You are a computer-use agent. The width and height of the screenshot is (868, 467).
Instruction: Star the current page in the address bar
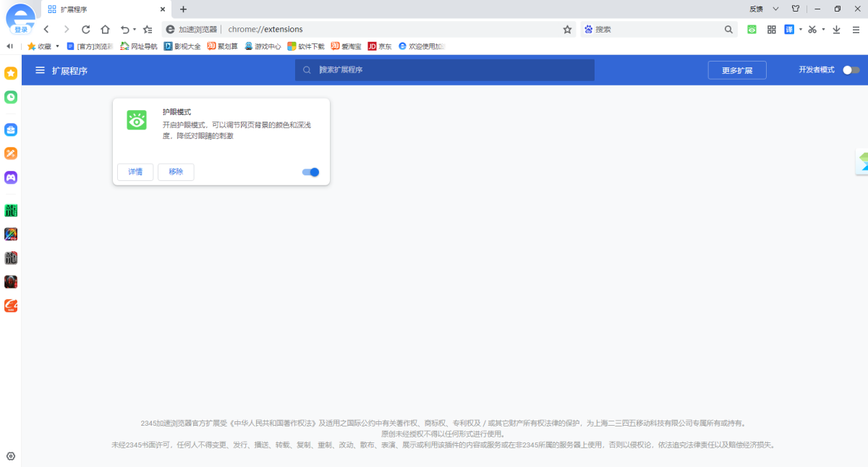[x=567, y=29]
